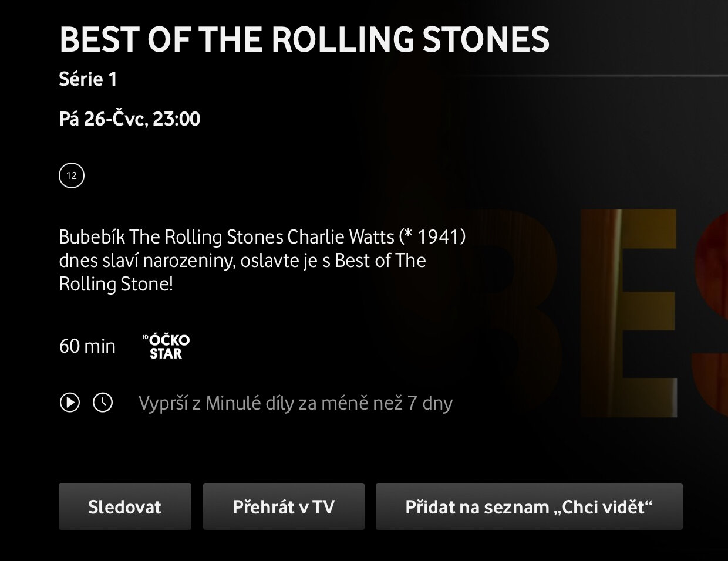Click the small HD badge on channel logo
The width and height of the screenshot is (728, 561).
click(145, 337)
